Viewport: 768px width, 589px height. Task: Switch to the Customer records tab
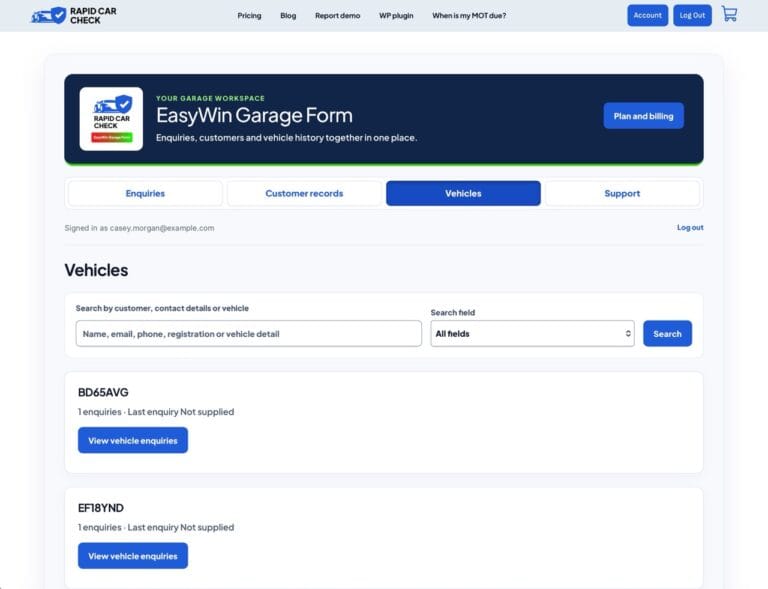point(304,193)
